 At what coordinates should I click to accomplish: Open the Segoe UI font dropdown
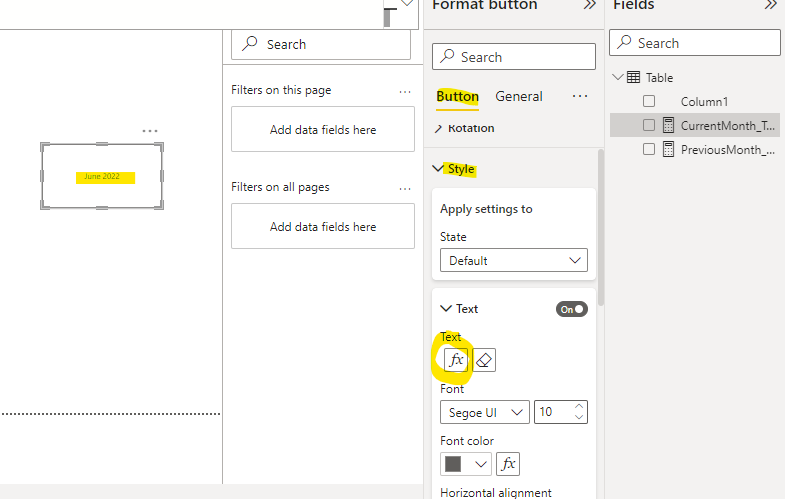tap(485, 412)
